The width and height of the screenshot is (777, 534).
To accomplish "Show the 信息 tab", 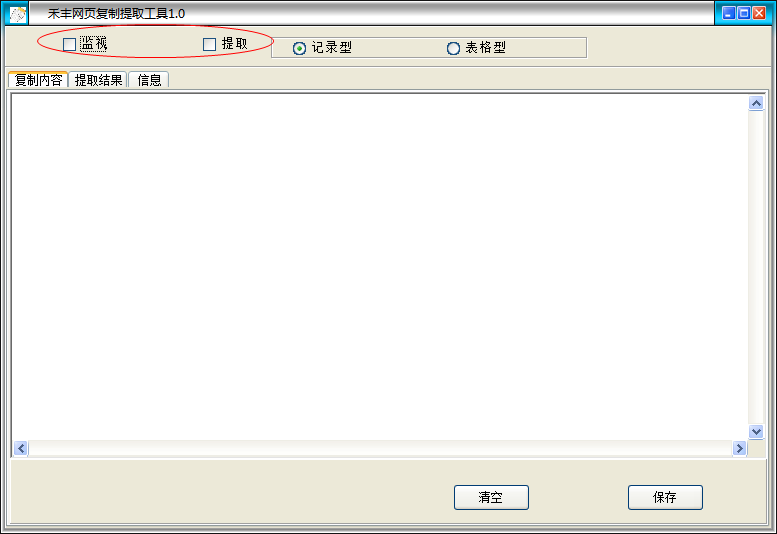I will click(x=149, y=80).
